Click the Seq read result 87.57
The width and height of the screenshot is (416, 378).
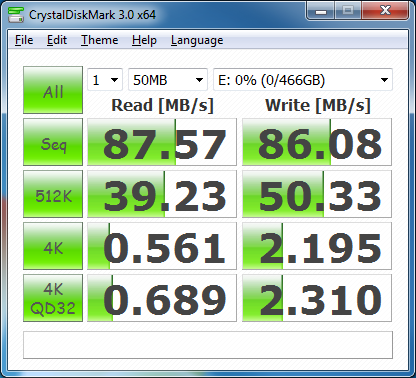[x=162, y=142]
